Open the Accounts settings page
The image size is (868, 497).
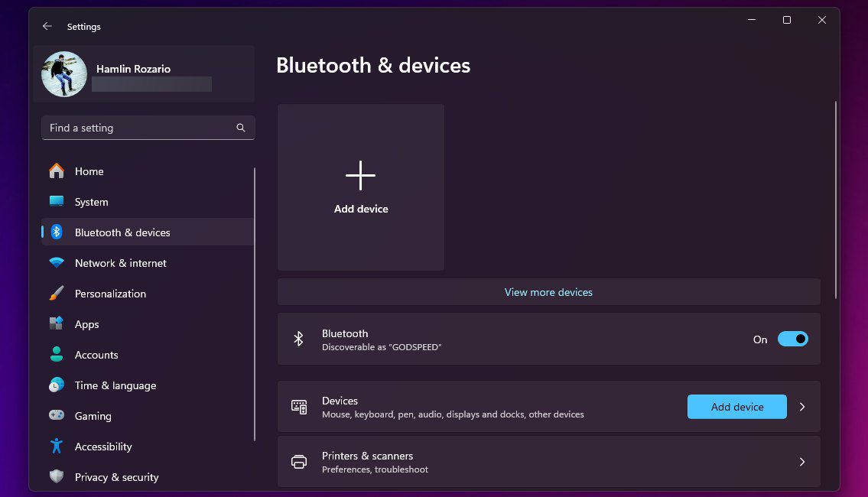click(96, 355)
